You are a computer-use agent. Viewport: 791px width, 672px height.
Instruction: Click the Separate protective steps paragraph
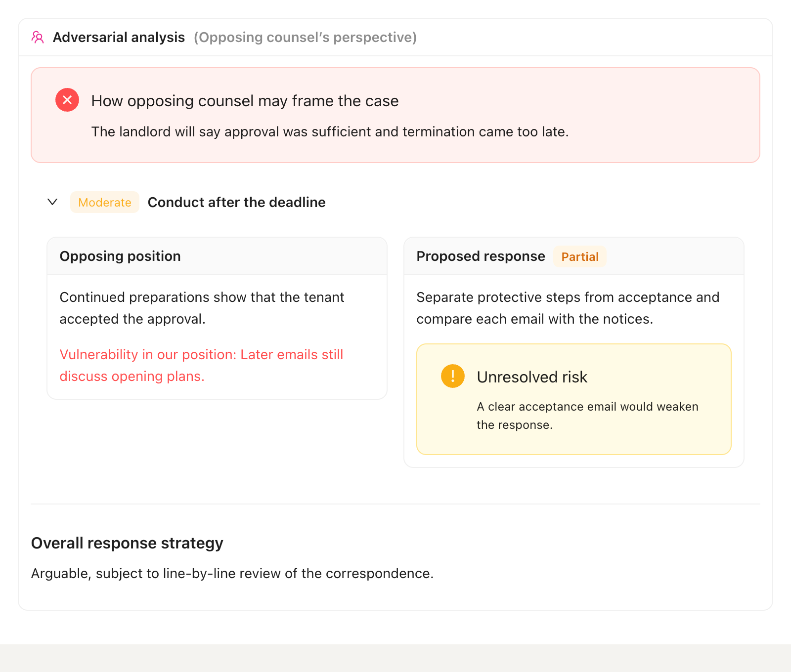568,308
